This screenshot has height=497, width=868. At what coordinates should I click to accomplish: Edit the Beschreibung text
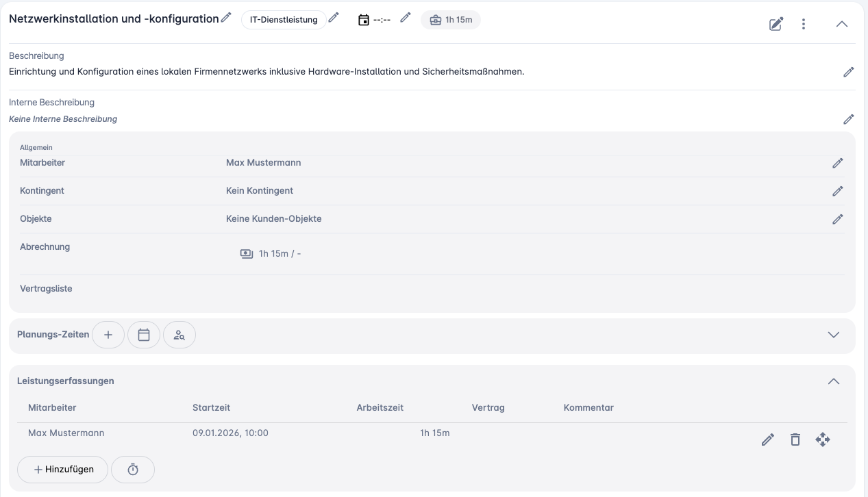coord(849,72)
